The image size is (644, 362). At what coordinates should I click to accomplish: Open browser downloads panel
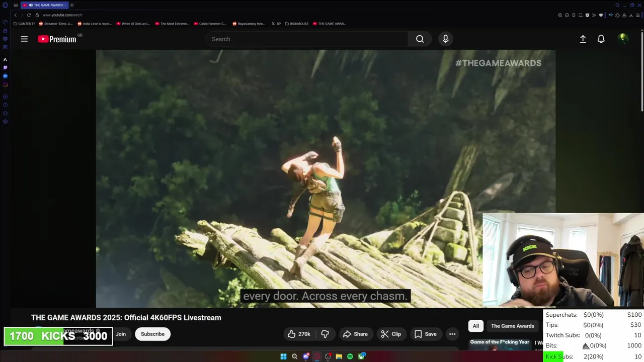click(x=631, y=15)
